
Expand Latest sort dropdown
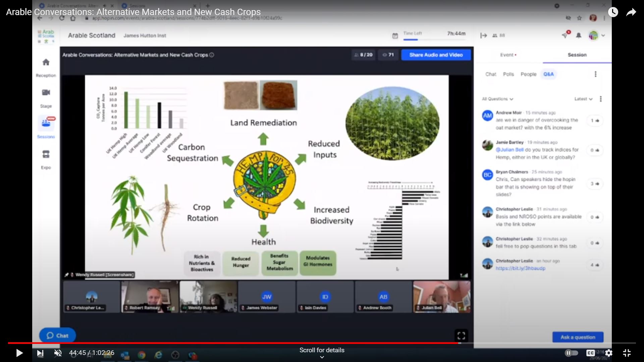[583, 99]
